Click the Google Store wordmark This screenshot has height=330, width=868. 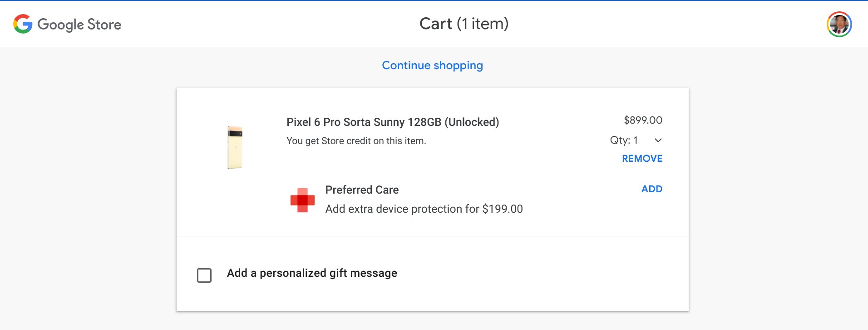pos(79,25)
